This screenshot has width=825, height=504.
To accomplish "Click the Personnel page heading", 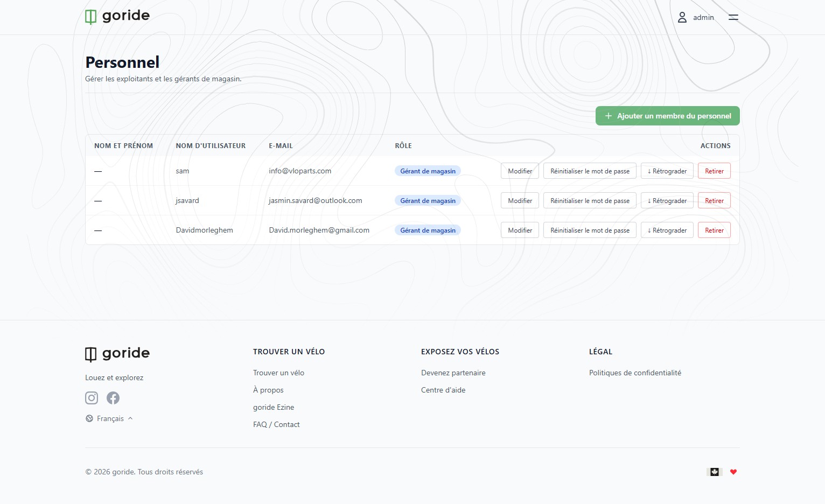I will 122,62.
